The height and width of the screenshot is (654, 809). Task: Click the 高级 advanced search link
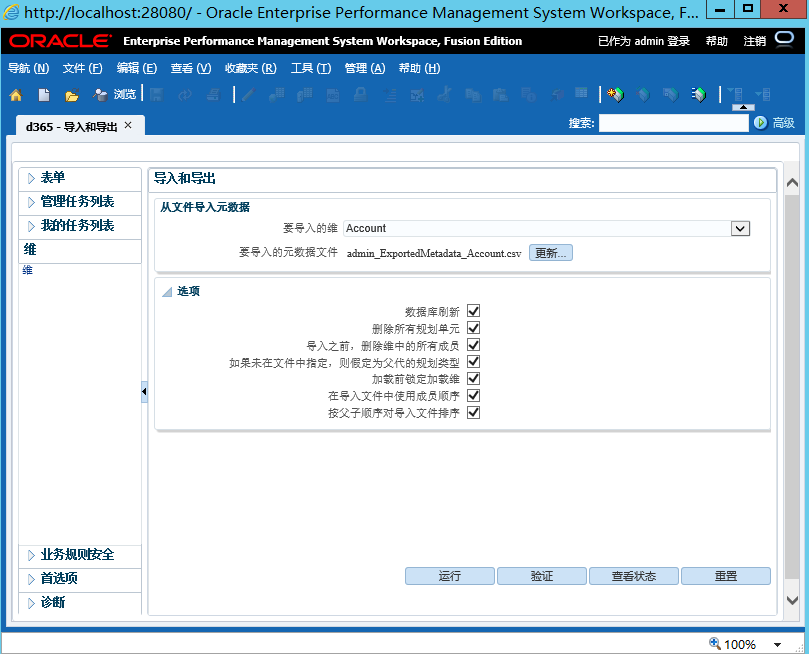784,123
